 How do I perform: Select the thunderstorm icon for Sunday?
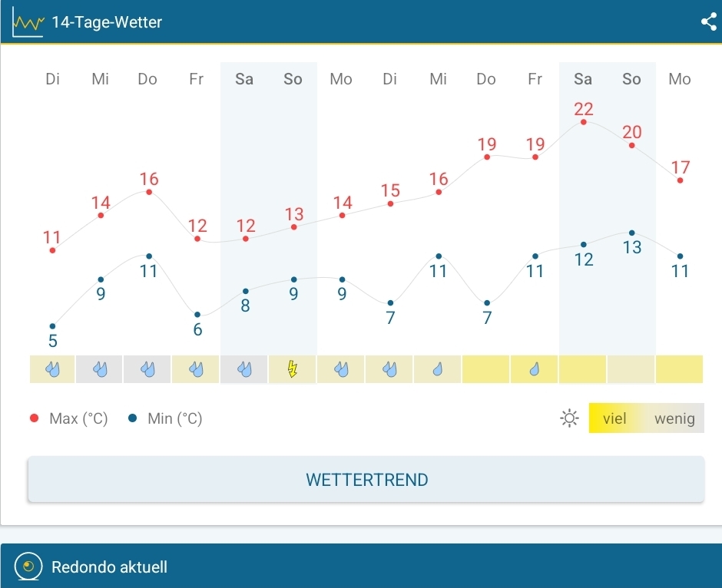click(x=293, y=369)
